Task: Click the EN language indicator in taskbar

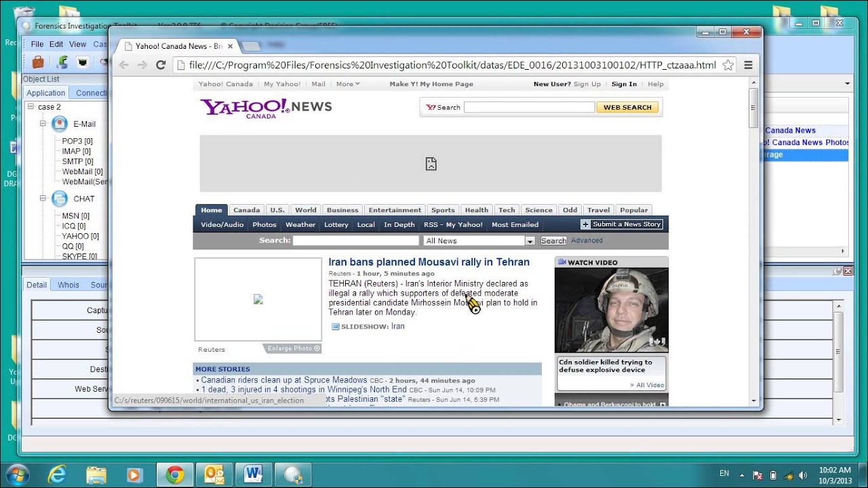Action: (x=724, y=473)
